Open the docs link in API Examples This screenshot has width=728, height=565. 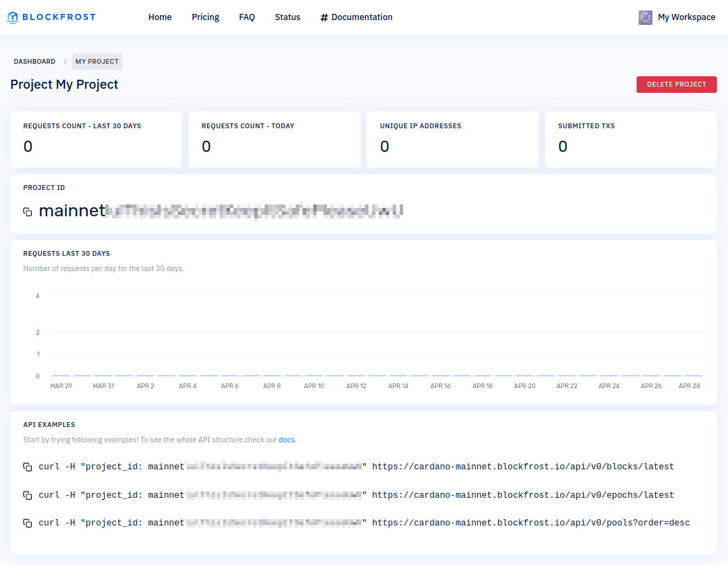tap(287, 440)
